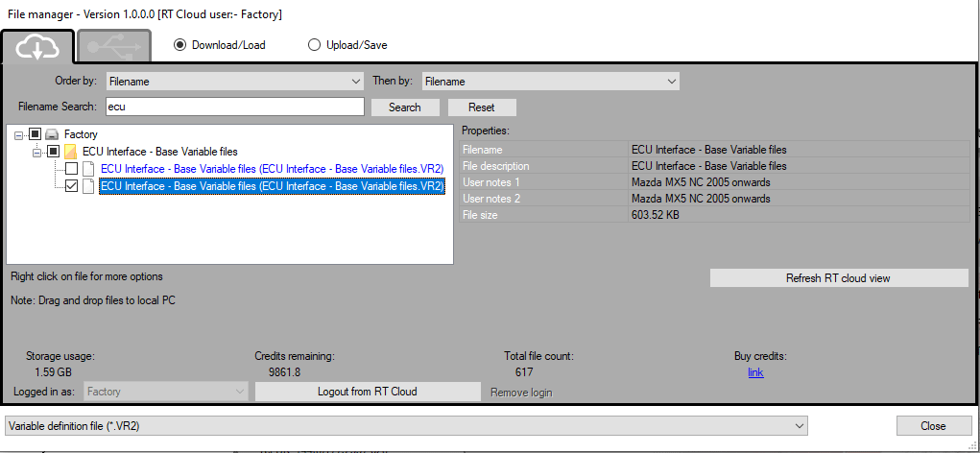Open the Then by dropdown

[550, 82]
